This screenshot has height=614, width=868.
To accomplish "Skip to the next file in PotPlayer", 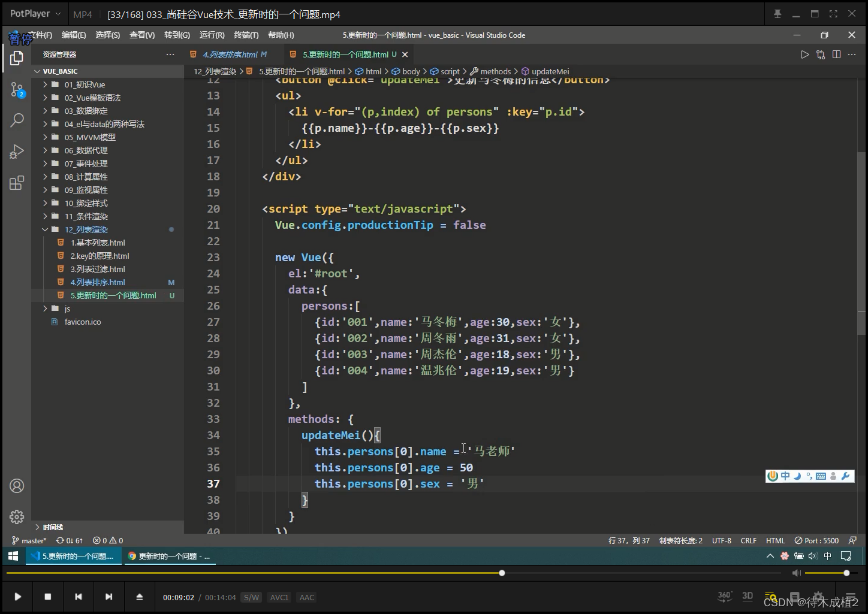I will 108,597.
